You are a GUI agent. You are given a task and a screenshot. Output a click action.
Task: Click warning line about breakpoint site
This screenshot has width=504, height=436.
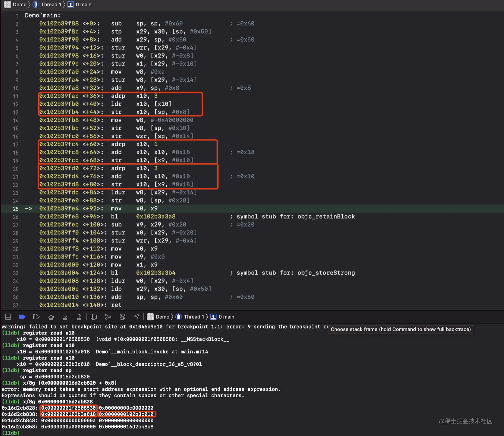165,327
